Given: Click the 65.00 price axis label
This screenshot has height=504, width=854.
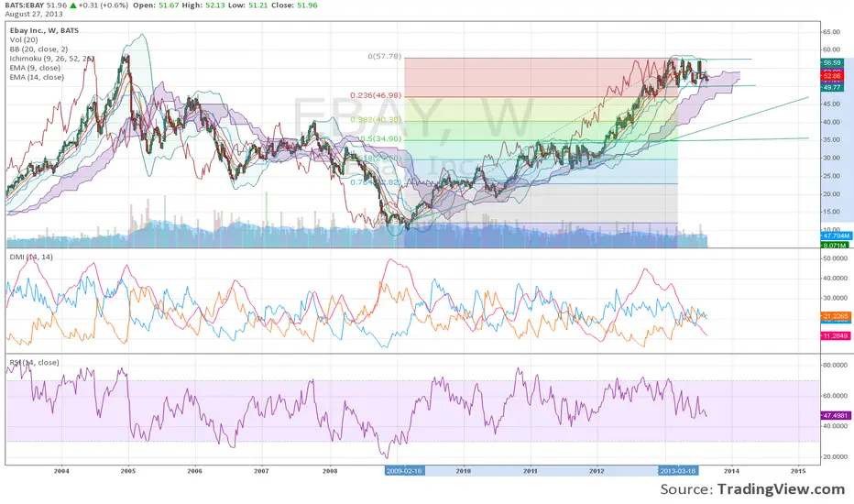Looking at the screenshot, I should click(x=831, y=32).
